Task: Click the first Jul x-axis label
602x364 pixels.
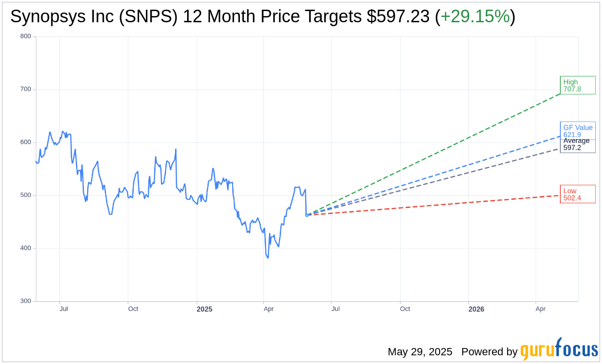Action: [x=63, y=309]
